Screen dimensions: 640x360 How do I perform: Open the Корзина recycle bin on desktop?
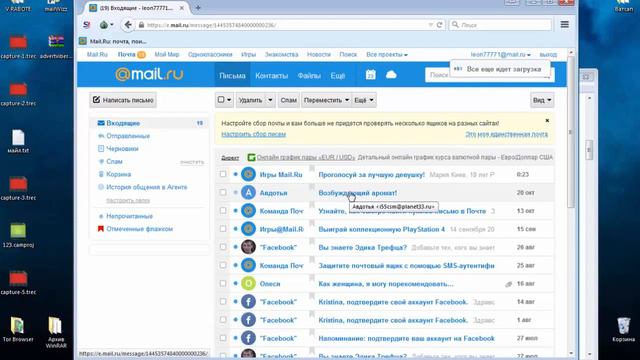[623, 330]
